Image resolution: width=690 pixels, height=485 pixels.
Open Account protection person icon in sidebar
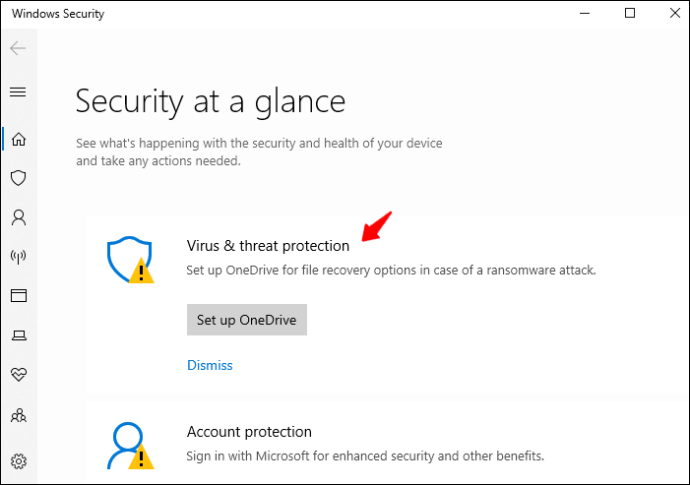tap(18, 217)
